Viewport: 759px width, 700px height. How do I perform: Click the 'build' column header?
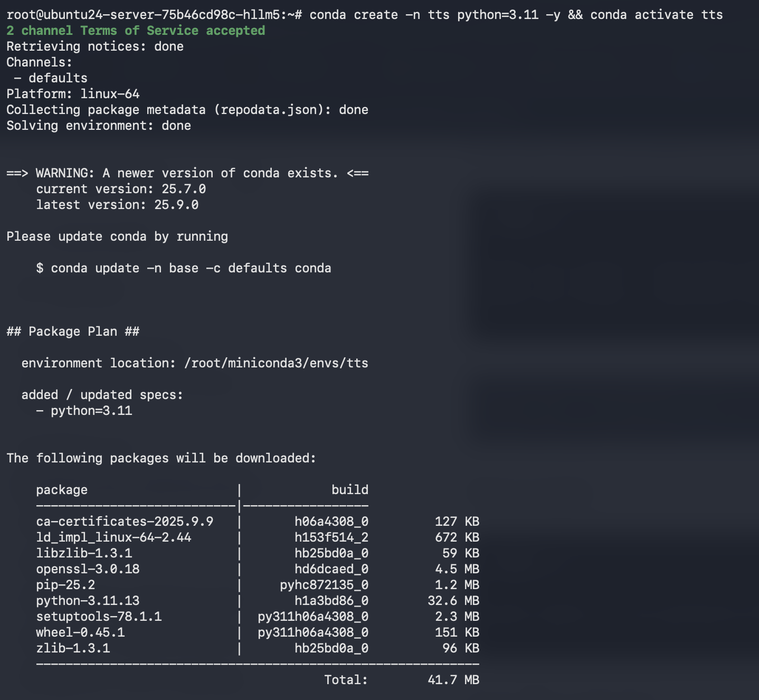pos(349,490)
